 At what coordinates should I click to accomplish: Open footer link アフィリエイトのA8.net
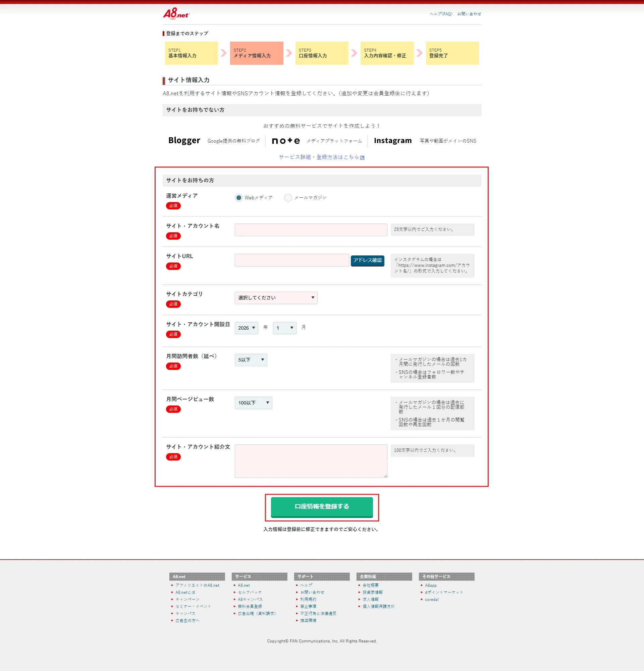pos(197,585)
